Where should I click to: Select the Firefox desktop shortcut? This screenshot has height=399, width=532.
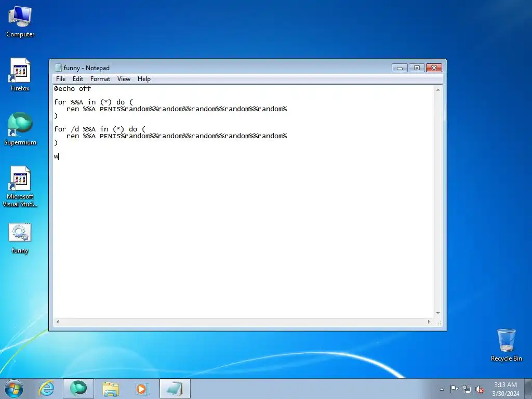coord(20,75)
